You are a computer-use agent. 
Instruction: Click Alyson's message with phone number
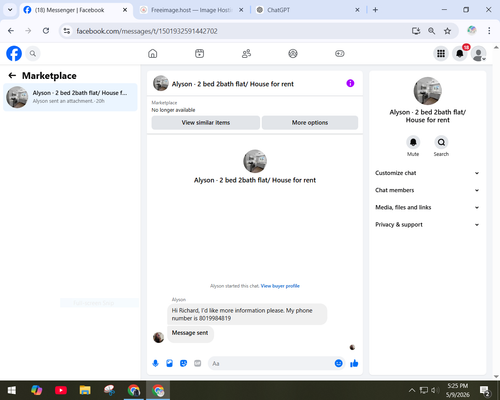point(247,314)
